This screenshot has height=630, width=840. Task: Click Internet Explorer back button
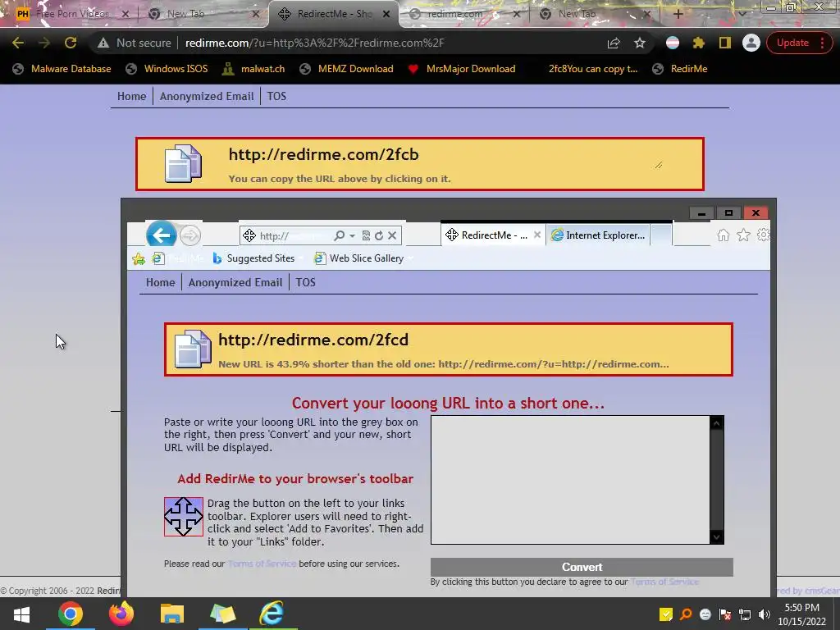pos(162,235)
